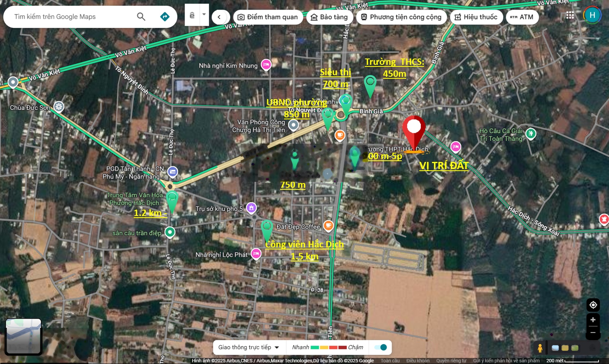The height and width of the screenshot is (364, 609).
Task: Click the Trung Tâm Văn Hóa green pin
Action: tap(172, 200)
